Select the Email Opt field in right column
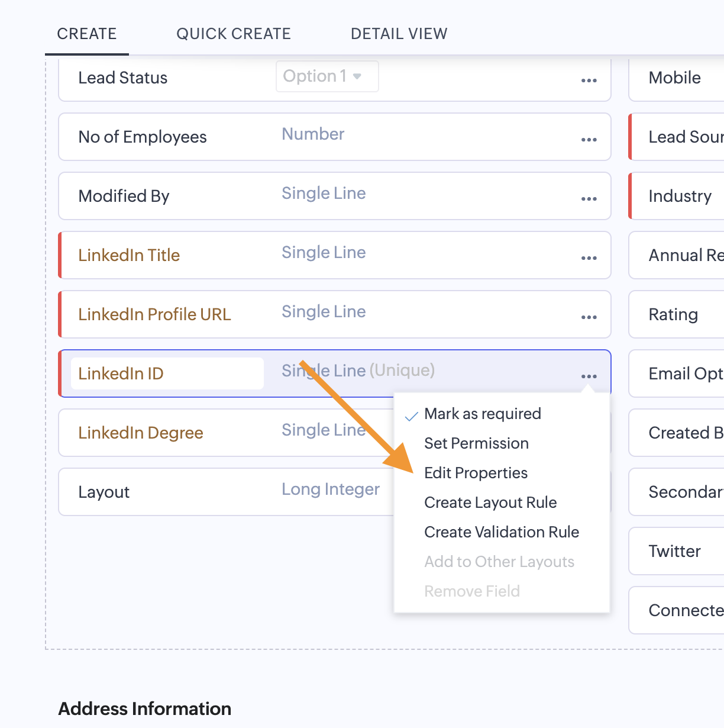The image size is (724, 728). click(x=677, y=373)
